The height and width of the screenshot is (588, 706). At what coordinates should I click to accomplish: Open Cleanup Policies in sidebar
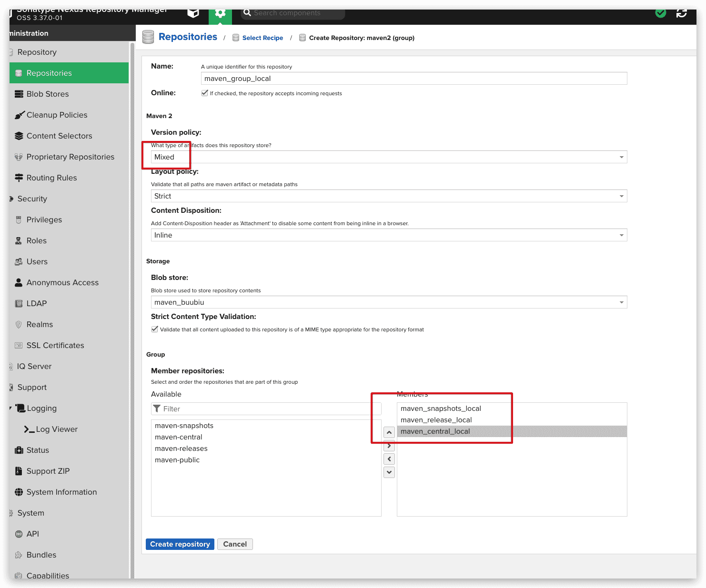[57, 115]
